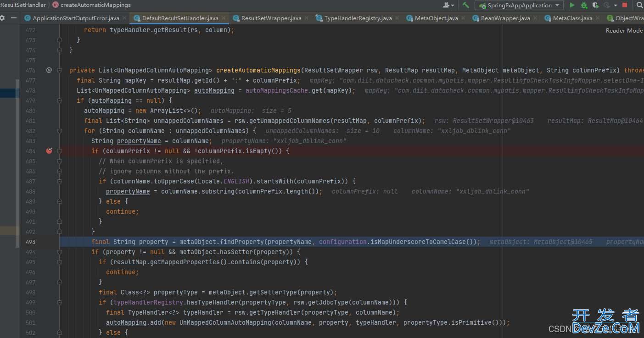
Task: Collapse the else block at line 489
Action: point(59,201)
